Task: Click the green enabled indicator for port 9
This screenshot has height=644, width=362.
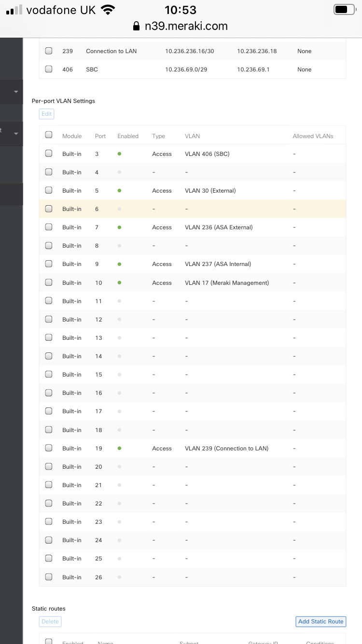Action: (119, 264)
